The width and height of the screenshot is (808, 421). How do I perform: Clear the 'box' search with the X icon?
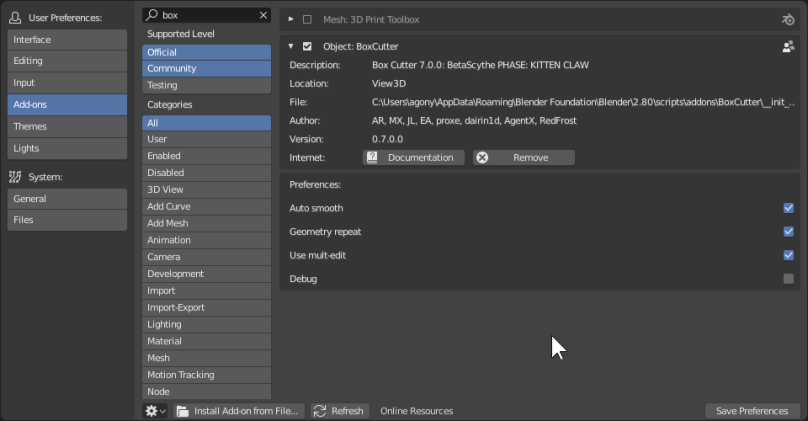coord(263,15)
